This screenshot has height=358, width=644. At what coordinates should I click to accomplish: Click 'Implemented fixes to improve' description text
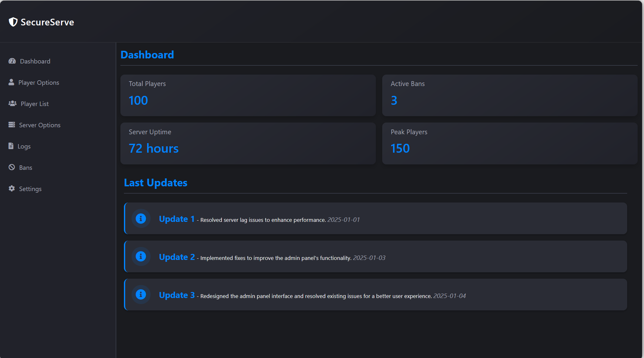(x=276, y=258)
